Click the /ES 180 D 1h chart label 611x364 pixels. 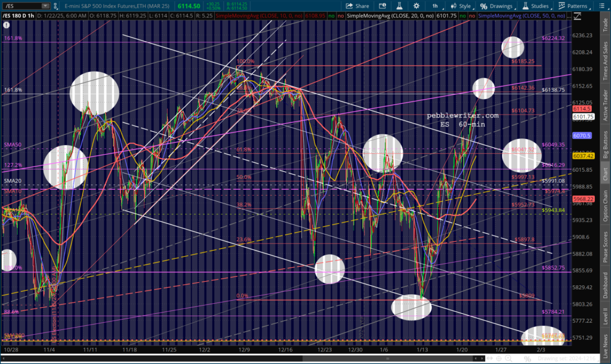(x=18, y=16)
